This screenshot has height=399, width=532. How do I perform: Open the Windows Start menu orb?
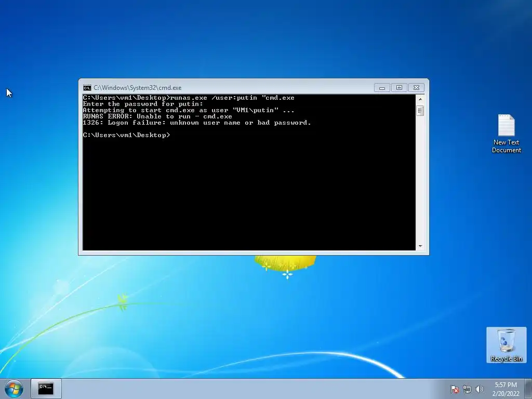(x=14, y=389)
